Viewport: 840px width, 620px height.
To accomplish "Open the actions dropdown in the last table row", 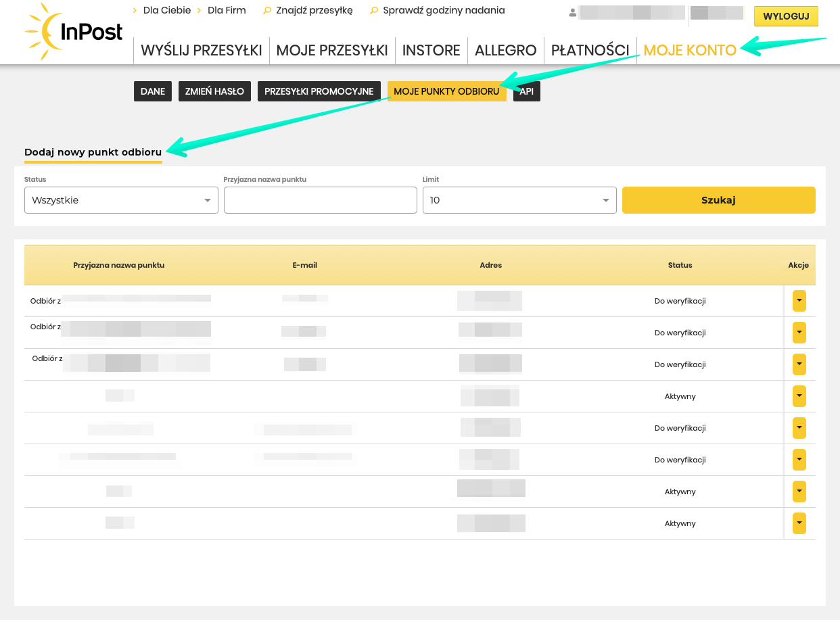I will 799,523.
